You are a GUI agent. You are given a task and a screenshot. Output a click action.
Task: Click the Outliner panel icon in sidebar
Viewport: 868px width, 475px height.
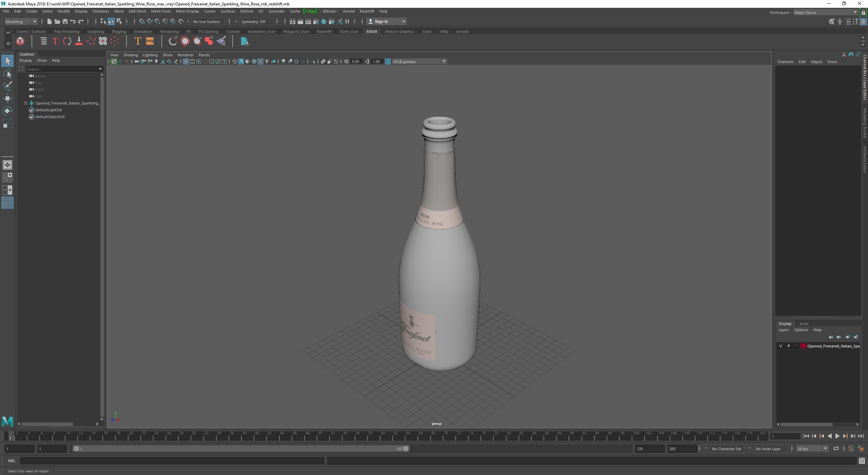click(x=7, y=203)
